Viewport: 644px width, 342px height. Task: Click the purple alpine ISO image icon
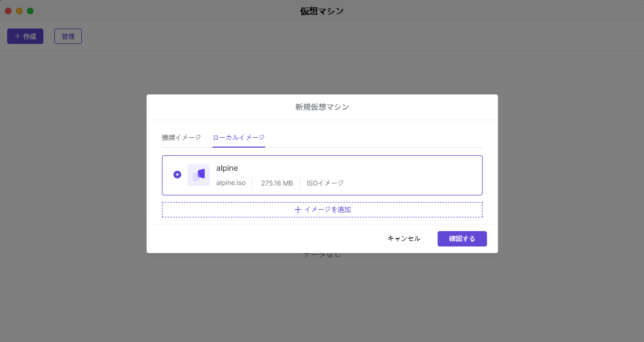coord(199,175)
